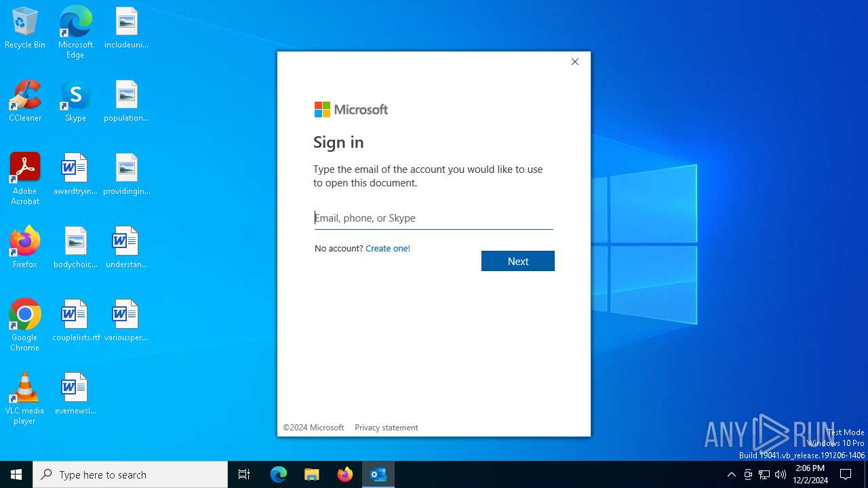The image size is (868, 488).
Task: Open the network status tray icon
Action: point(764,474)
